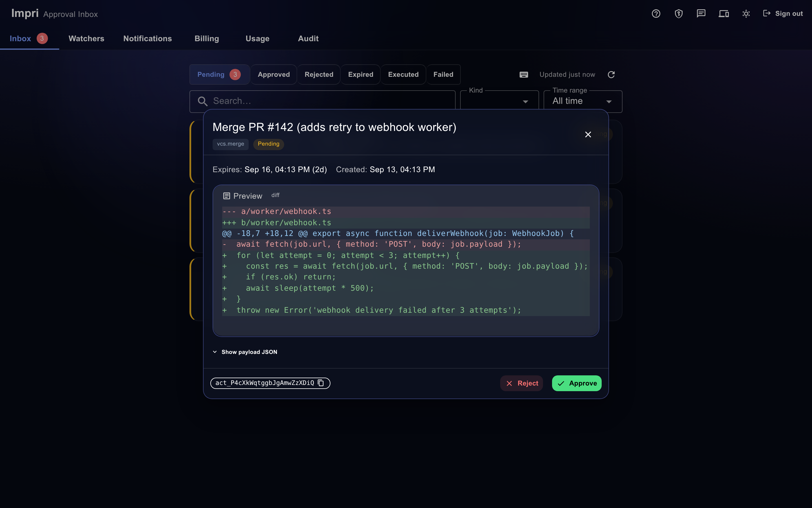Click the dialog title Merge PR #142

pyautogui.click(x=334, y=127)
